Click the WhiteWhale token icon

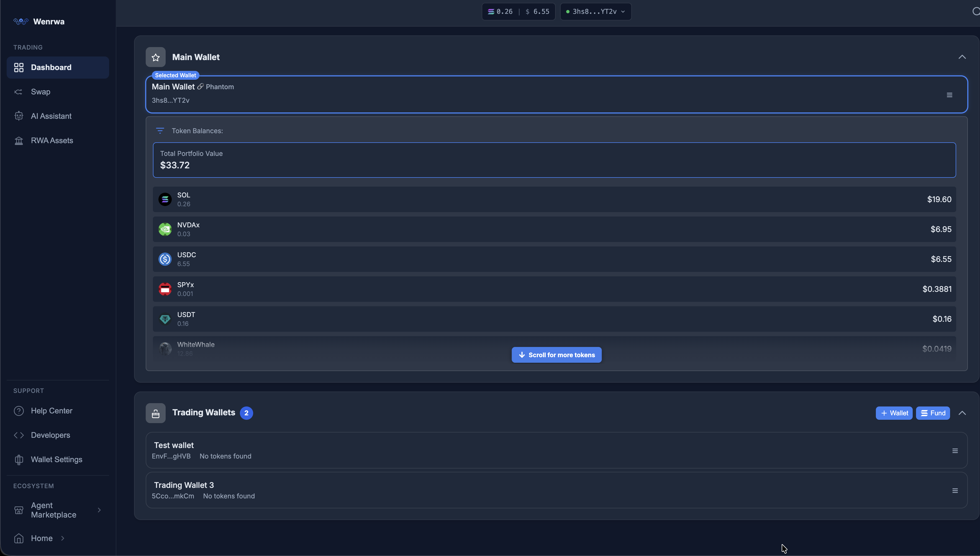click(165, 349)
